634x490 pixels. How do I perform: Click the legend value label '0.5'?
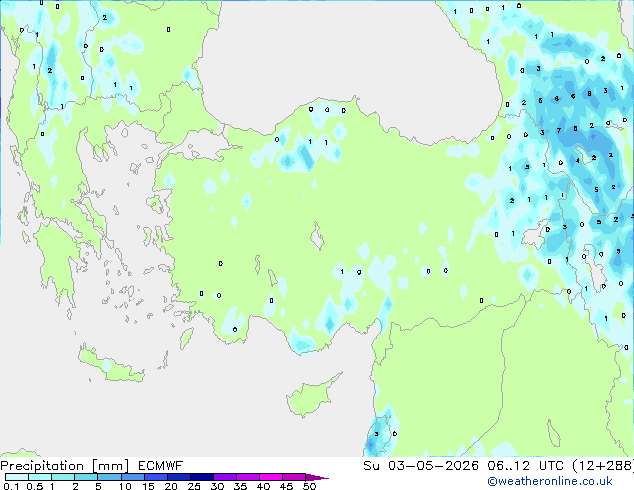tap(34, 486)
